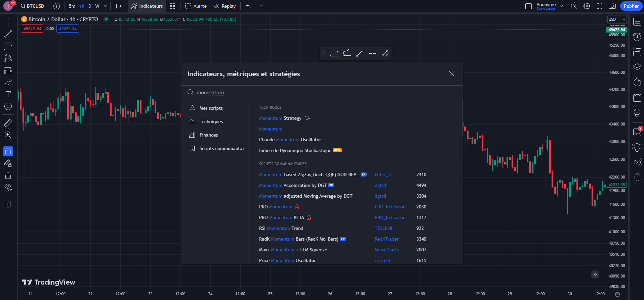
Task: Start Replay mode
Action: click(x=225, y=6)
